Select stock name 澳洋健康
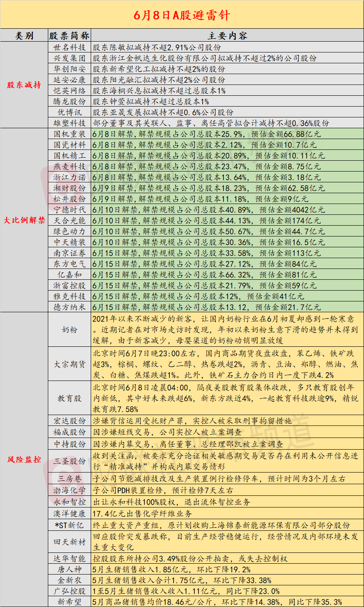364x607 pixels. coord(69,514)
